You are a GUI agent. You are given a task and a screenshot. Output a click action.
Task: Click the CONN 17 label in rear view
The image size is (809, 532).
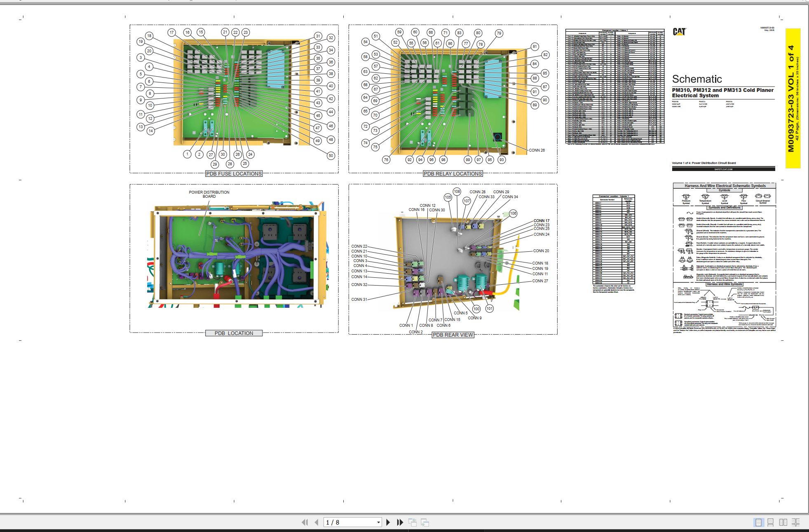(542, 221)
